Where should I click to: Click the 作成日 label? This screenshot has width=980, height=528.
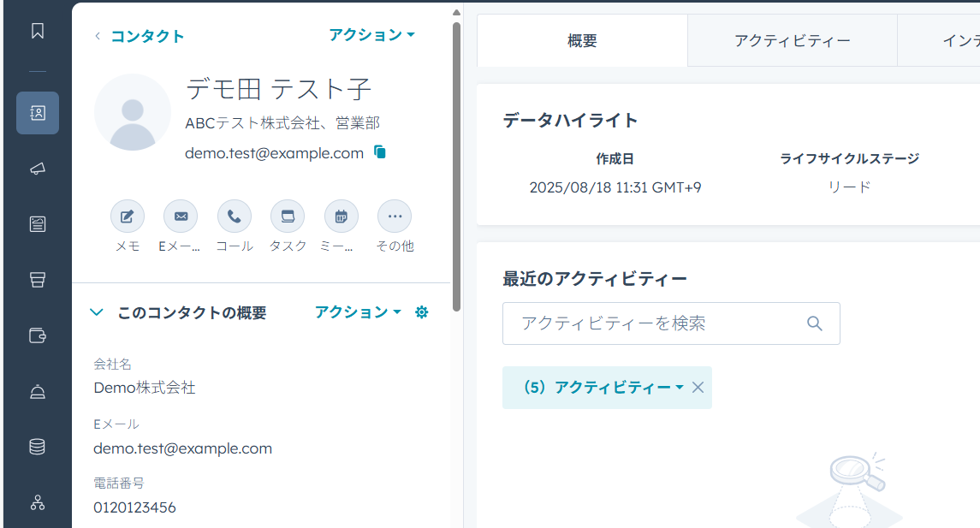tap(615, 158)
